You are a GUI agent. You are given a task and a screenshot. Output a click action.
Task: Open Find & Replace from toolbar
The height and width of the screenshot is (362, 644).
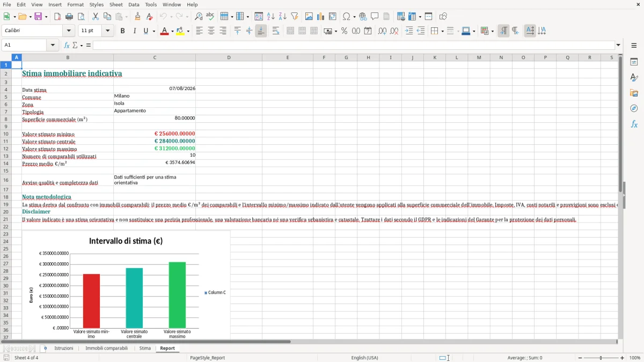(x=199, y=17)
